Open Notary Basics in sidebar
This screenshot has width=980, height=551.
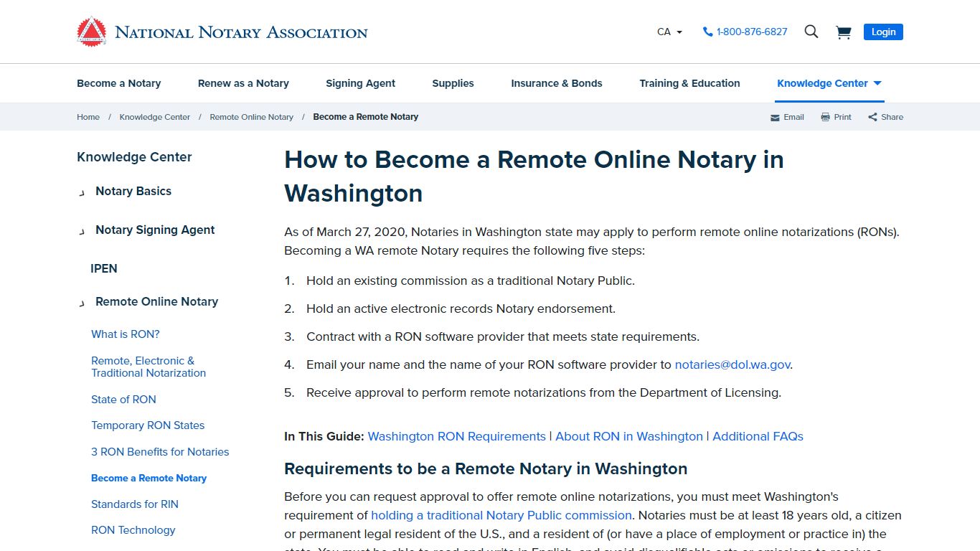[x=133, y=191]
